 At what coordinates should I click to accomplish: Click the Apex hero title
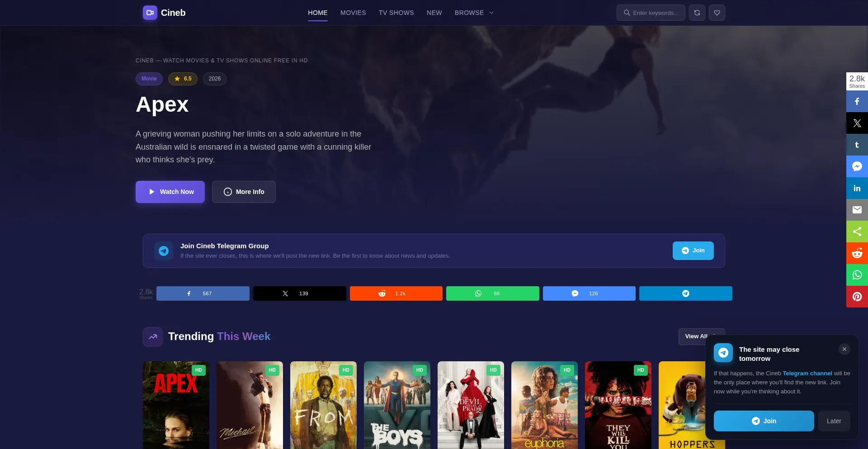(162, 105)
